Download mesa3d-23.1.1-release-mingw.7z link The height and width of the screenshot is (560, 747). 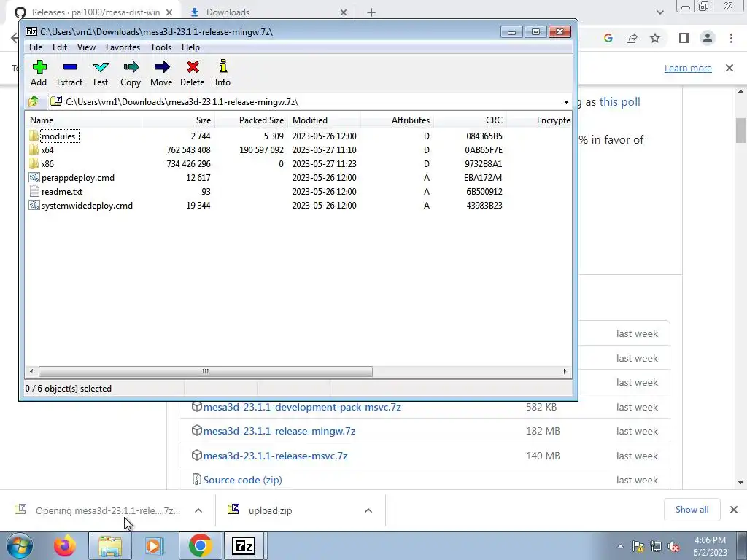tap(279, 431)
